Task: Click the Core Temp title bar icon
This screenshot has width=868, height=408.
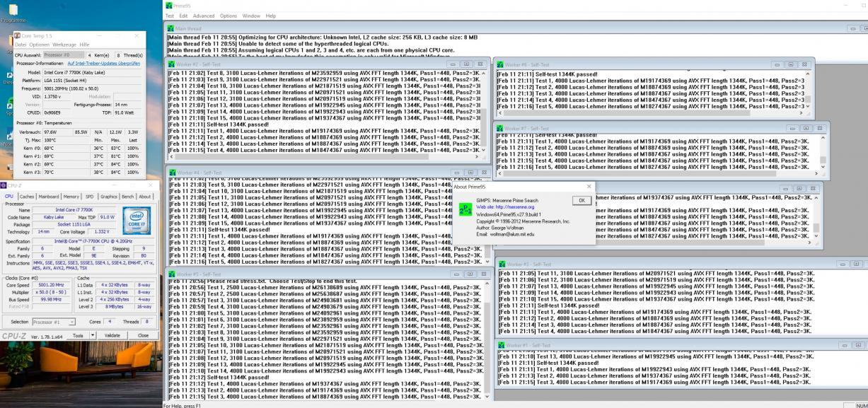Action: 18,35
